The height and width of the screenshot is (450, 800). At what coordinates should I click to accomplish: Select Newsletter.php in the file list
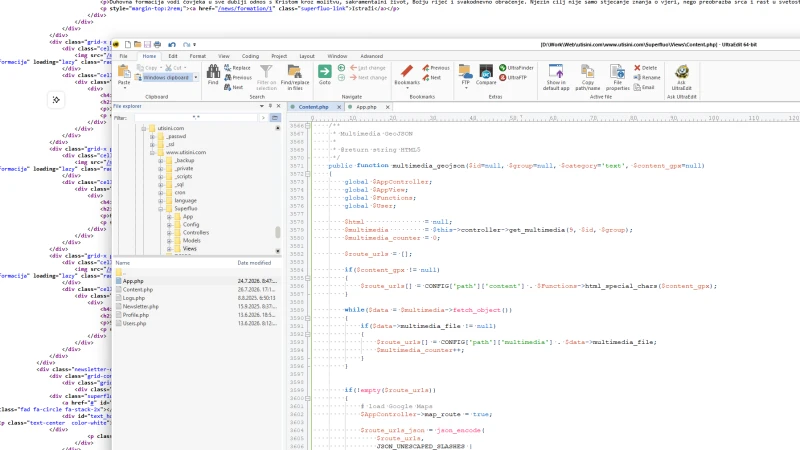(140, 307)
